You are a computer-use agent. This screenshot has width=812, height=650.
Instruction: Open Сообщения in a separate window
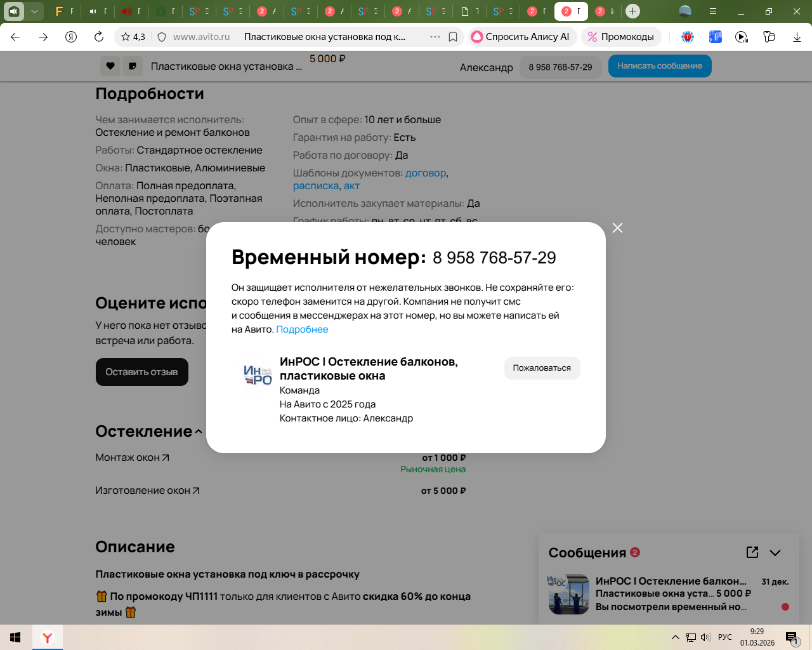coord(752,552)
